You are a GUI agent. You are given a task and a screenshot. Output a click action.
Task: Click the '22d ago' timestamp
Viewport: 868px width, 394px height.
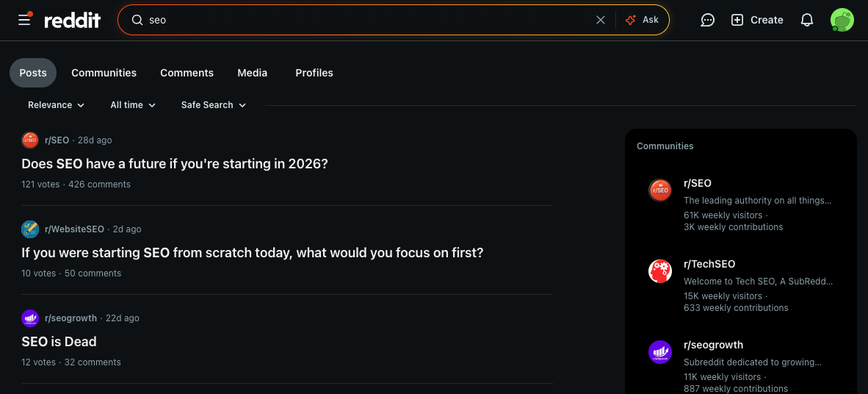[x=123, y=318]
